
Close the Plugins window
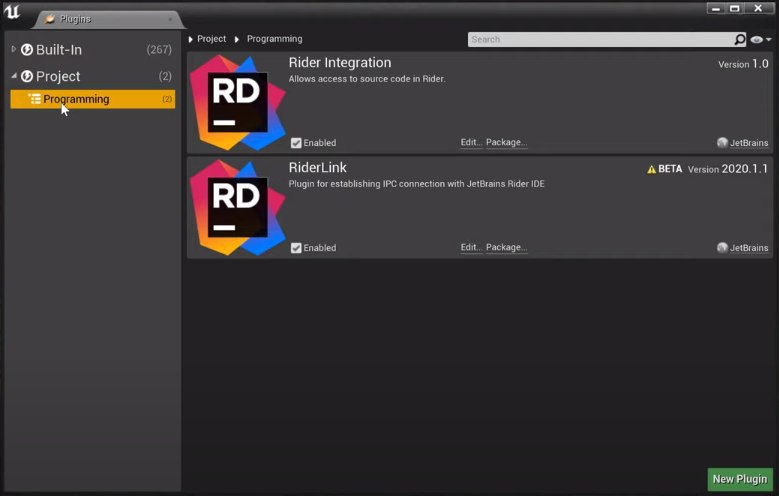coord(758,8)
